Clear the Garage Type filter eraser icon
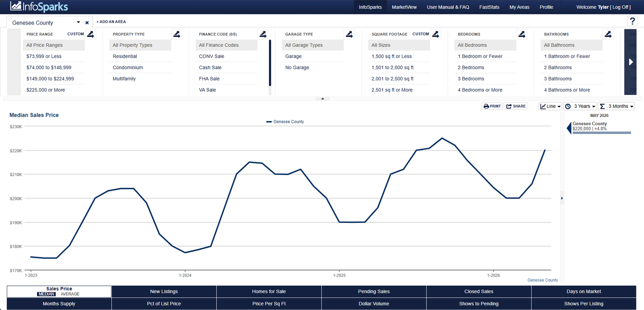This screenshot has height=310, width=644. point(349,34)
